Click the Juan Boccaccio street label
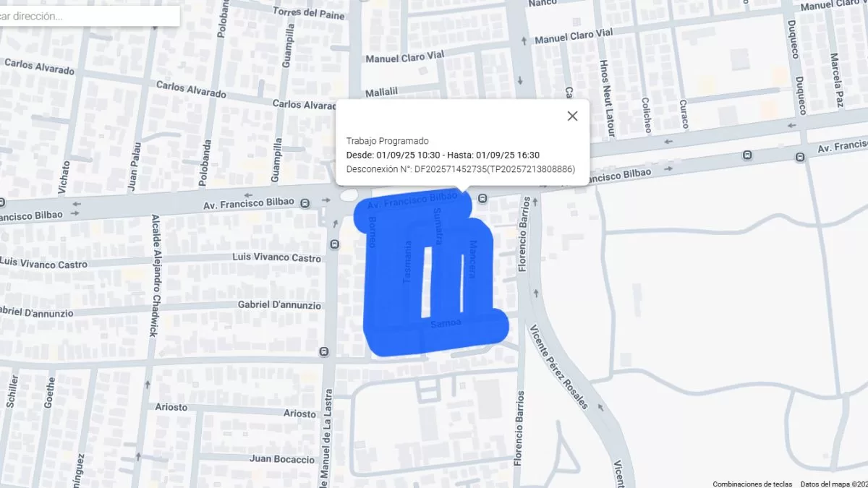The image size is (868, 488). (282, 459)
